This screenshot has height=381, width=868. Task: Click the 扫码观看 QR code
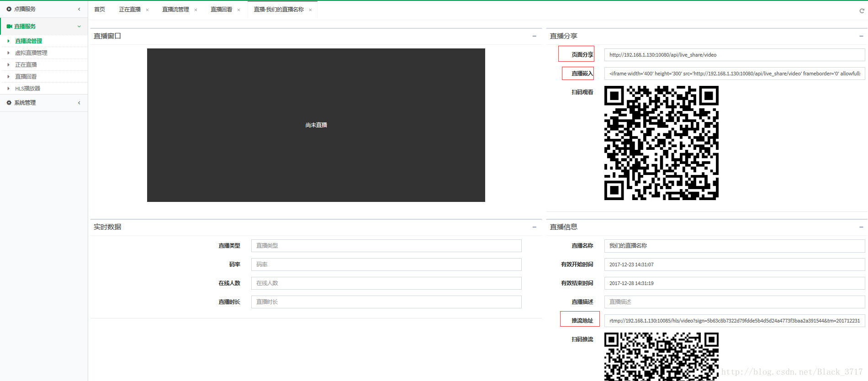tap(662, 143)
